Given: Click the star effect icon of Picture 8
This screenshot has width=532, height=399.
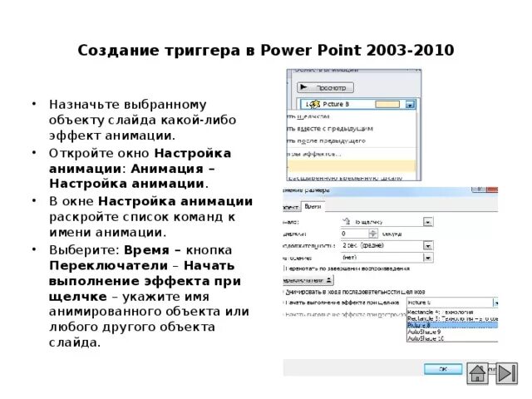Looking at the screenshot, I should point(315,104).
